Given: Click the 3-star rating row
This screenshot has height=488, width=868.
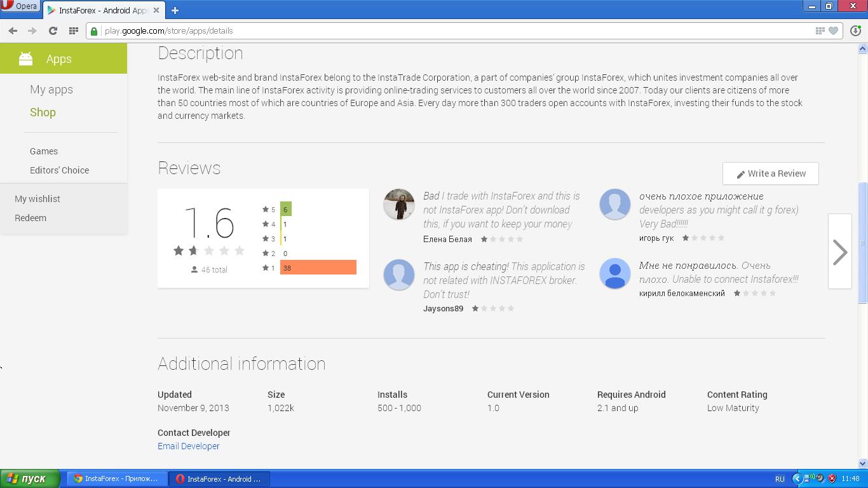Looking at the screenshot, I should (275, 239).
